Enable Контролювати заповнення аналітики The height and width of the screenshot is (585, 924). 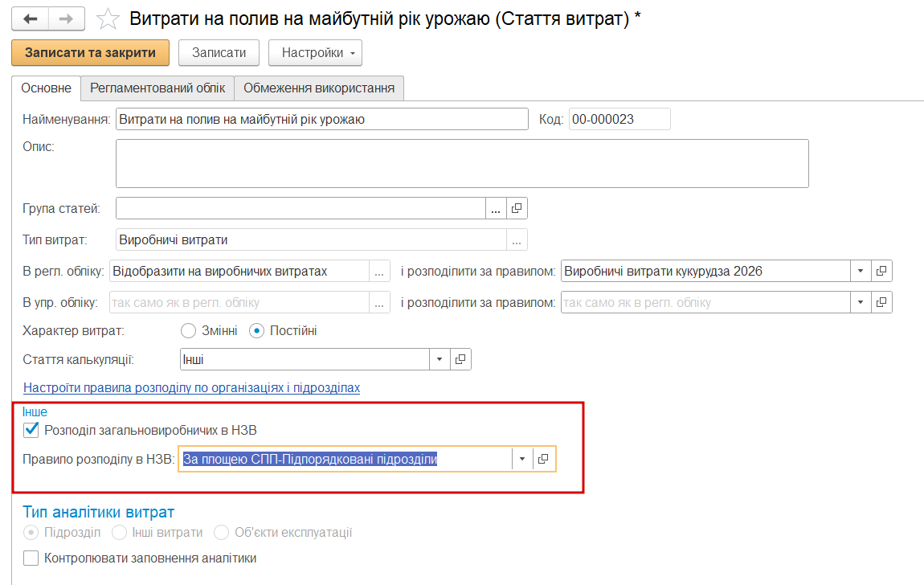[31, 558]
